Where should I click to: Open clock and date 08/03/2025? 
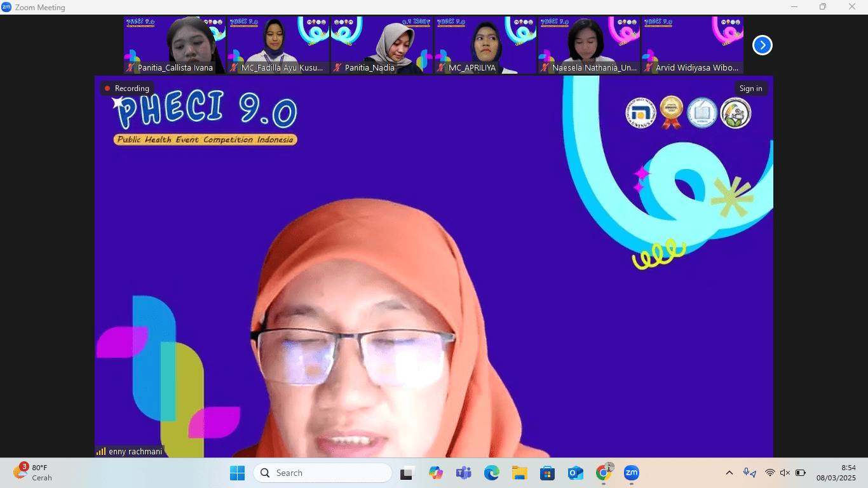pos(836,473)
